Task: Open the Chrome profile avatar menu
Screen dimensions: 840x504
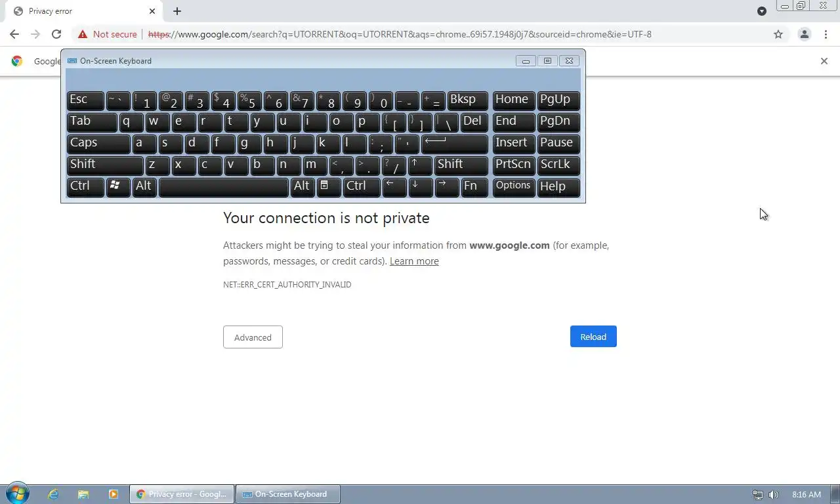Action: [x=804, y=34]
